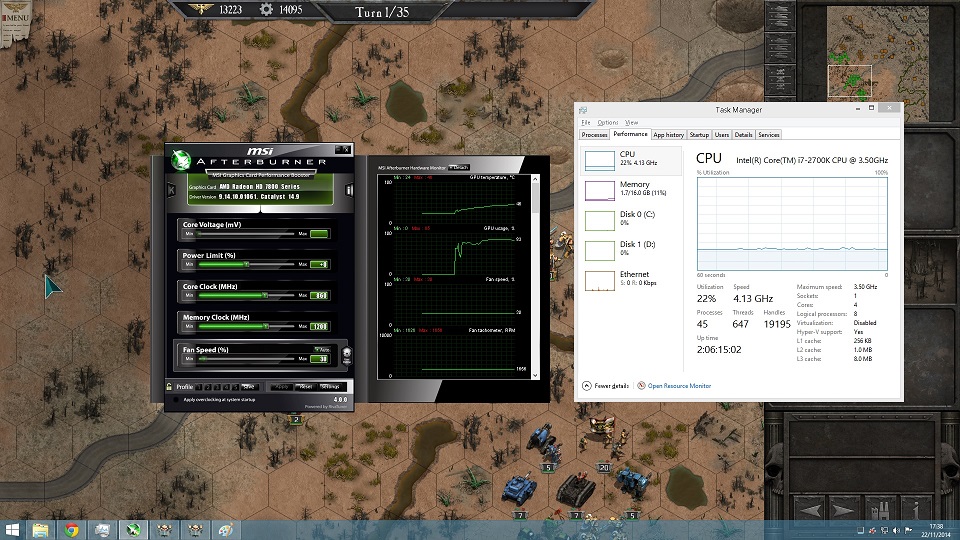Click the Afterburner Save button
The height and width of the screenshot is (540, 960).
pos(249,387)
